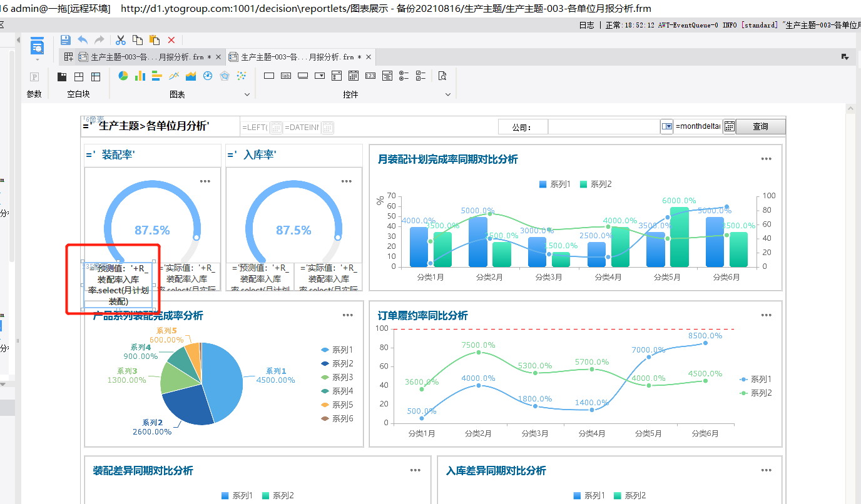This screenshot has height=504, width=861.
Task: Open the tab overflow arrow at far right
Action: 845,57
